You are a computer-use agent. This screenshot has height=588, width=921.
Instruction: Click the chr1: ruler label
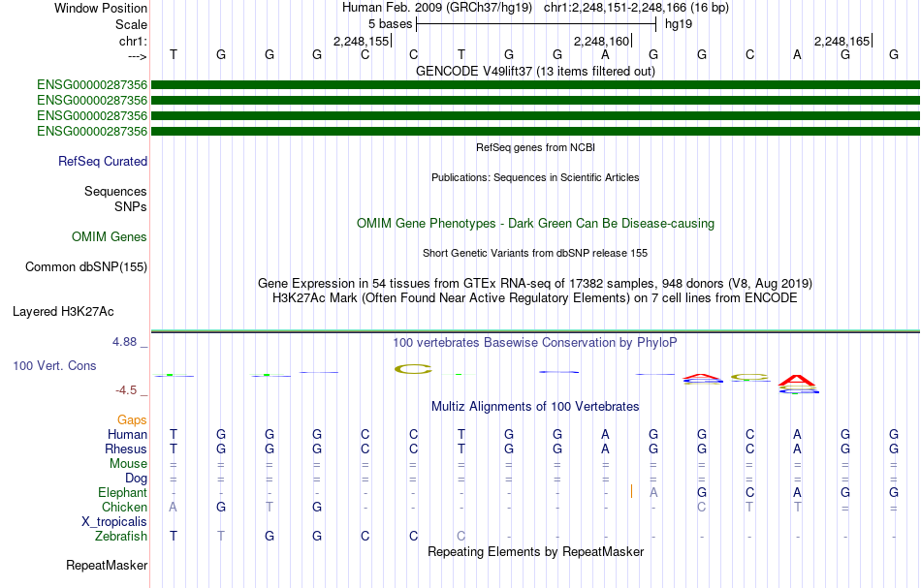133,41
